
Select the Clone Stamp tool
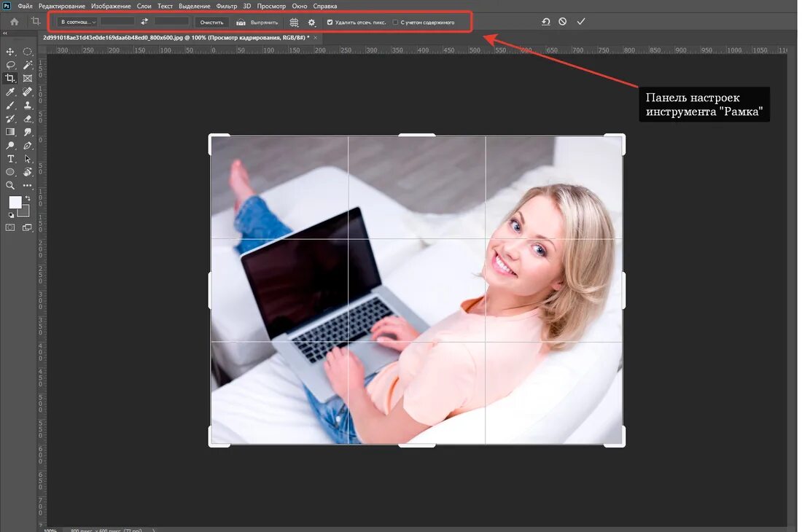click(x=28, y=105)
